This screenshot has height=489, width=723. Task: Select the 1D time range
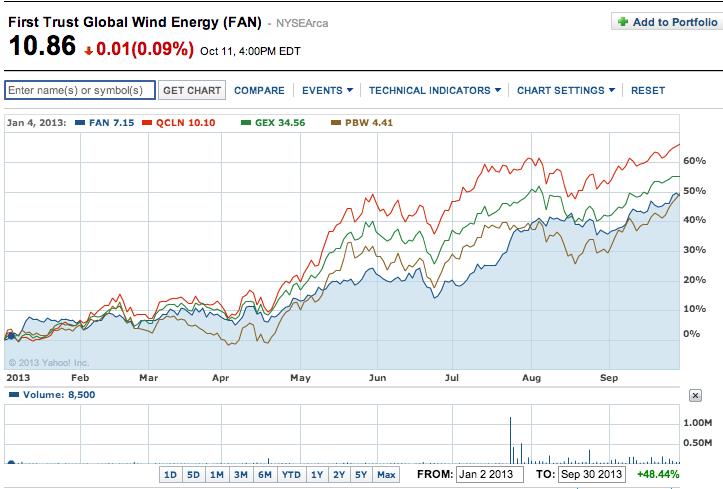170,475
